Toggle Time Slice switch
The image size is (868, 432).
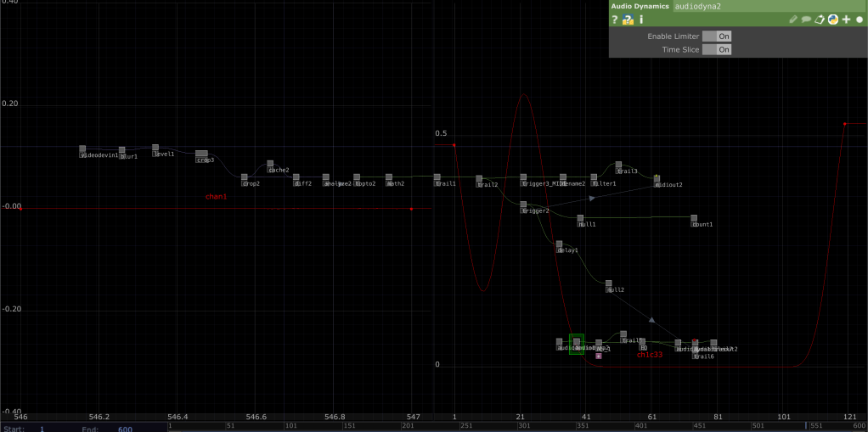click(x=716, y=50)
